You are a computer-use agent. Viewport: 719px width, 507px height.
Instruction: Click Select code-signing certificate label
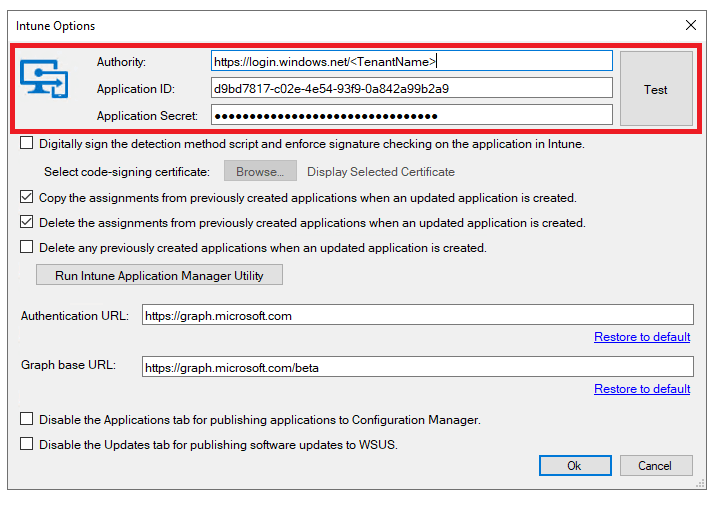point(127,172)
